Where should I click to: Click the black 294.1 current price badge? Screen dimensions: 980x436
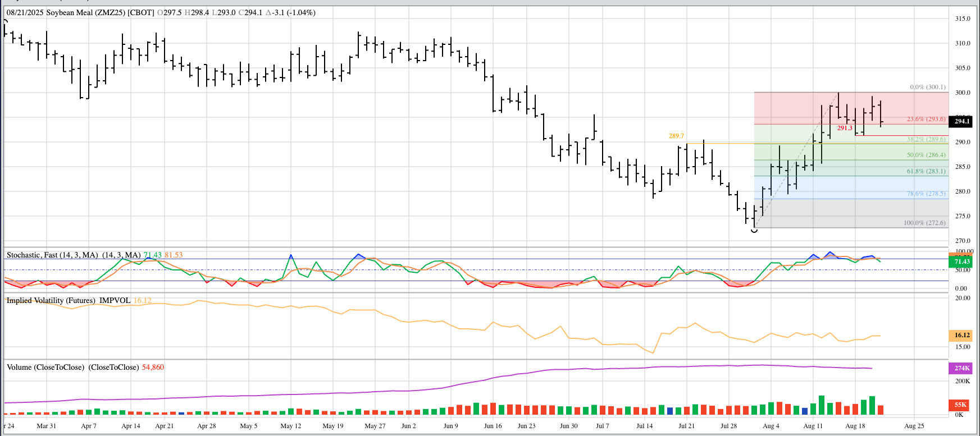961,121
